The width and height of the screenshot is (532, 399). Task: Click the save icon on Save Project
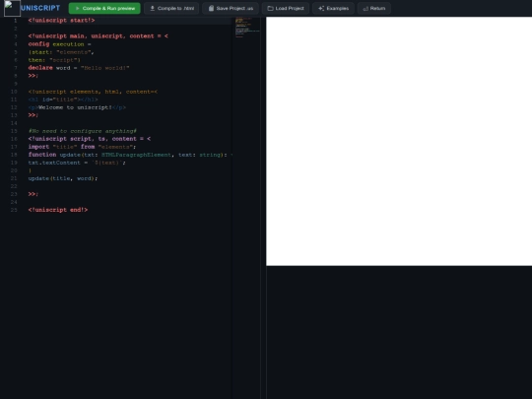click(x=211, y=8)
